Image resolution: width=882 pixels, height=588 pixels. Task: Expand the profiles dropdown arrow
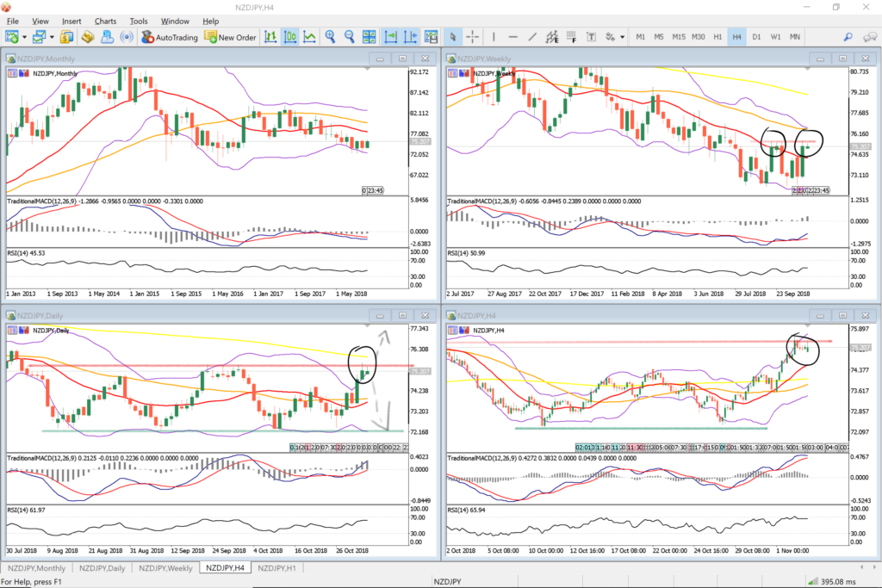click(x=52, y=37)
